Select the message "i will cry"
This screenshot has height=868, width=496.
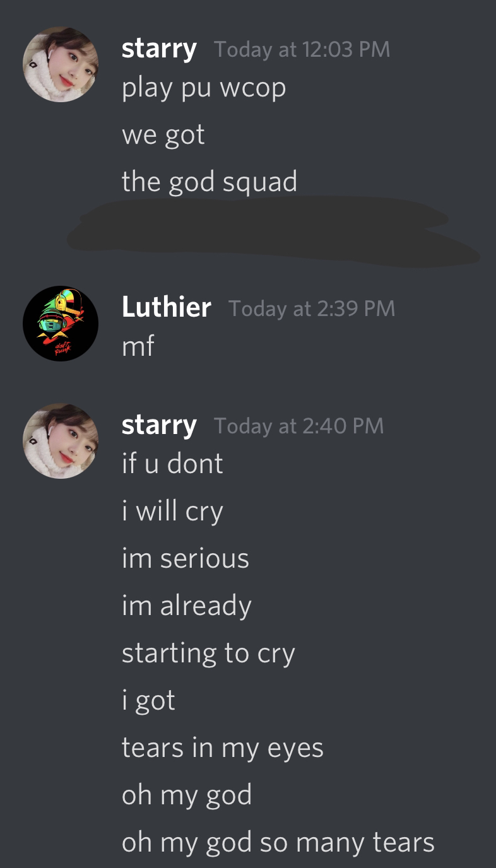click(172, 512)
